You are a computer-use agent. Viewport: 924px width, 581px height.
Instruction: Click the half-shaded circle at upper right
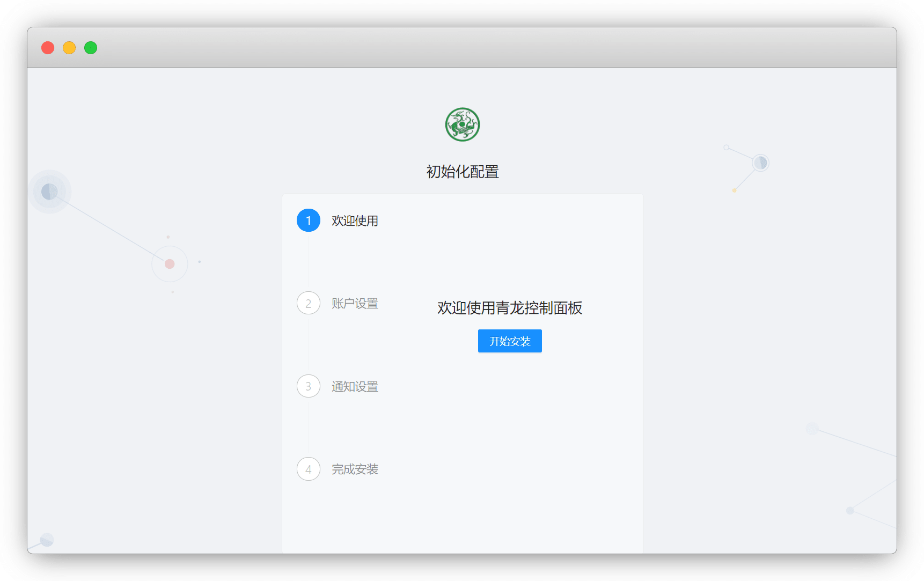click(x=760, y=163)
